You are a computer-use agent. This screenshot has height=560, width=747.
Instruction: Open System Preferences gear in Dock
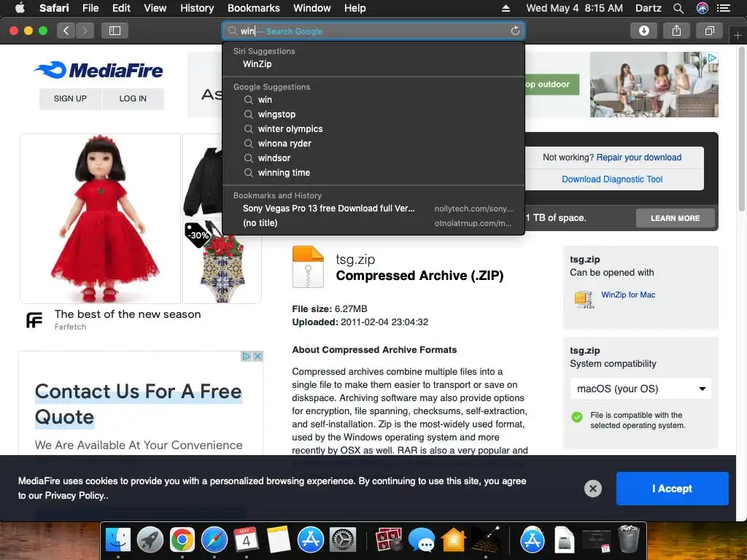[x=343, y=540]
